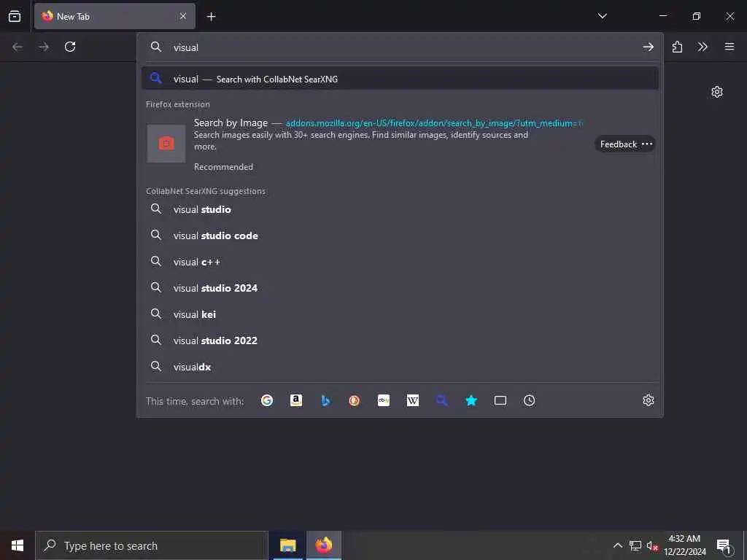Select the New Tab tab
Viewport: 747px width, 560px height.
(x=115, y=16)
